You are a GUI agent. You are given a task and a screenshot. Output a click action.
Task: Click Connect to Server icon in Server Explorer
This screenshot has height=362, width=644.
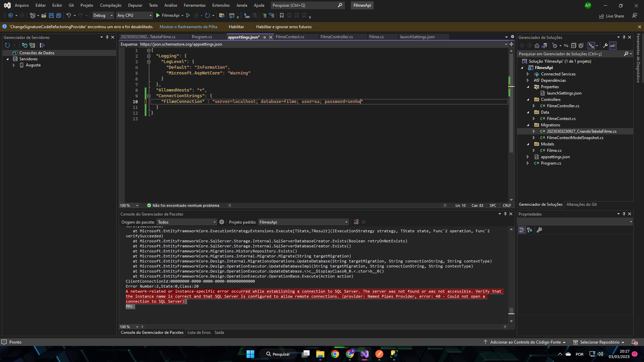pos(32,45)
